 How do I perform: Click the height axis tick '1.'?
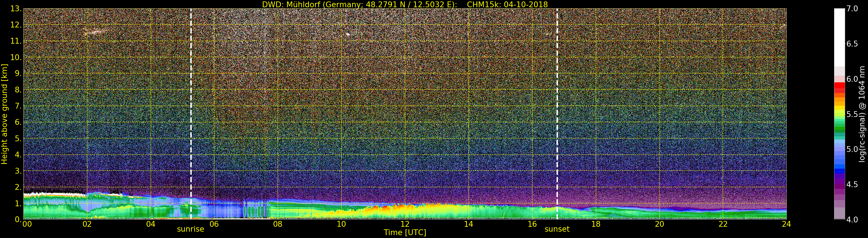(x=18, y=203)
